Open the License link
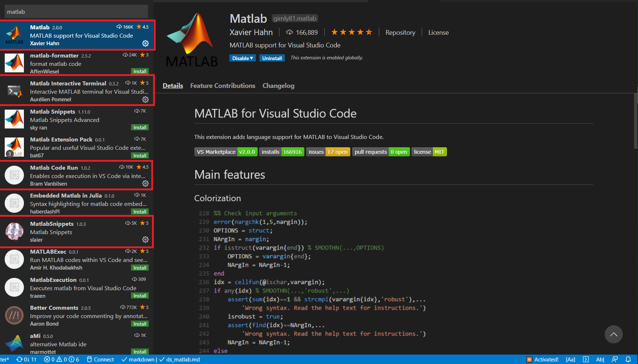Image resolution: width=638 pixels, height=364 pixels. (x=438, y=33)
